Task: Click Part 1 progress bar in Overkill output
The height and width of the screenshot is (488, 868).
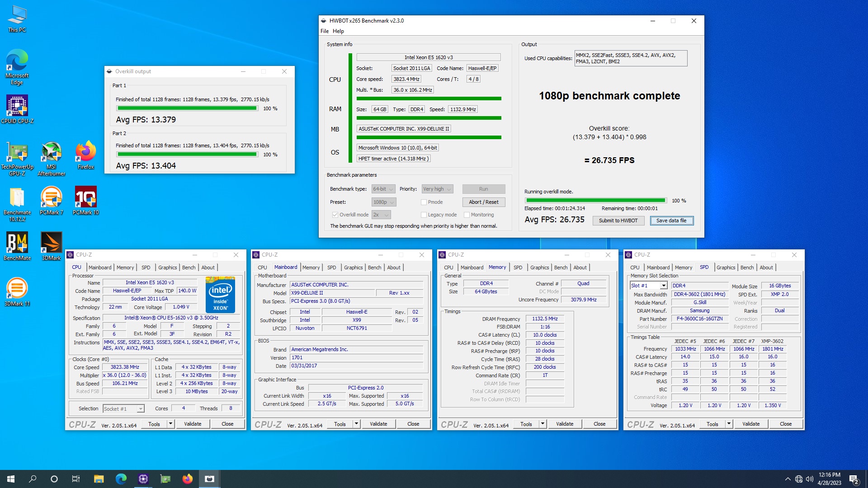Action: coord(187,108)
